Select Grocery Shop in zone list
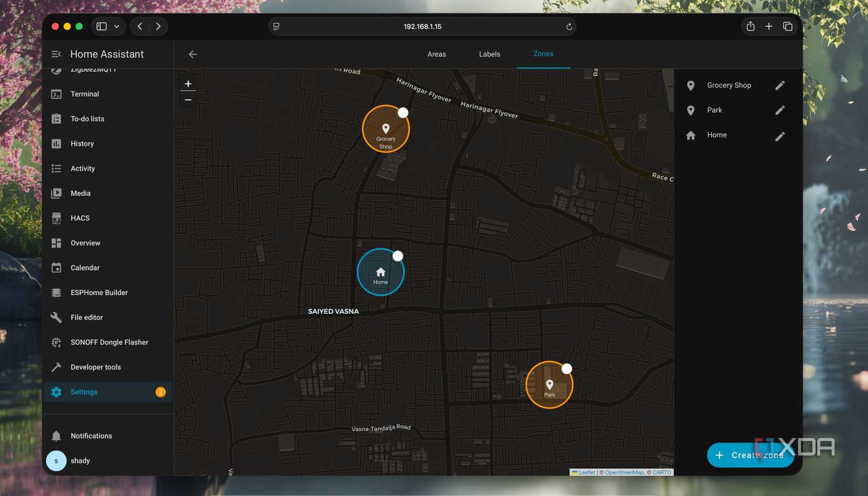The image size is (868, 496). click(729, 85)
